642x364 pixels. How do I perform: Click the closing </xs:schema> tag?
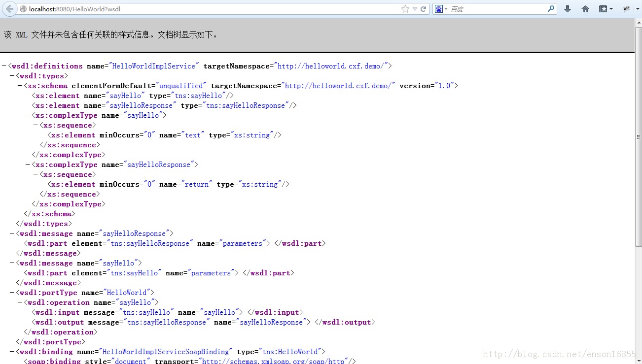(50, 214)
